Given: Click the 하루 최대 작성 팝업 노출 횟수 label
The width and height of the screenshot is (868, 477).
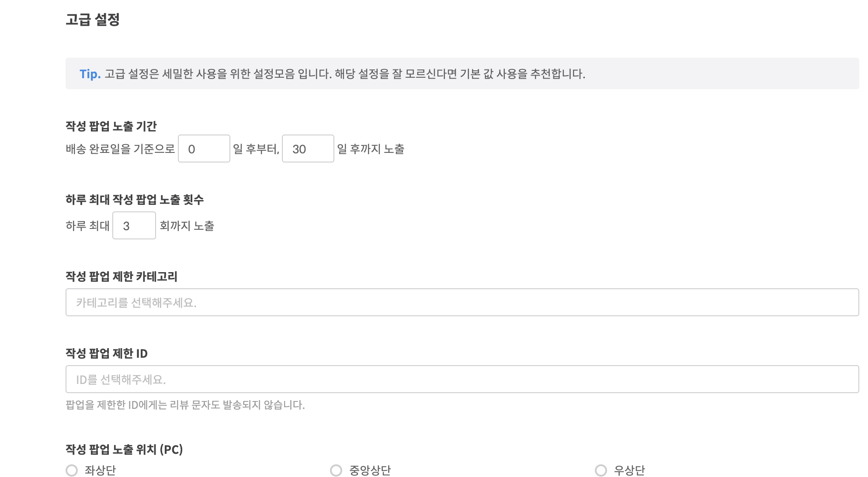Looking at the screenshot, I should 135,200.
